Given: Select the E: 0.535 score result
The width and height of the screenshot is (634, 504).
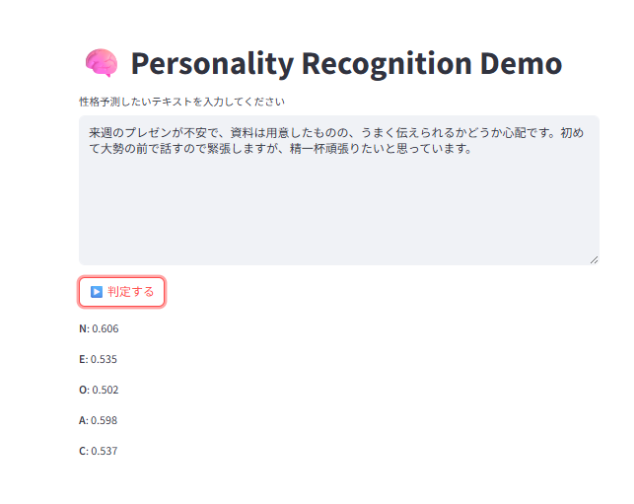Looking at the screenshot, I should (98, 359).
